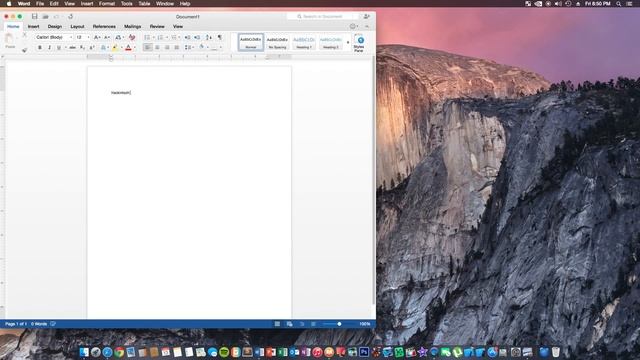Click the Cut scissors icon
This screenshot has width=640, height=360.
tap(24, 36)
